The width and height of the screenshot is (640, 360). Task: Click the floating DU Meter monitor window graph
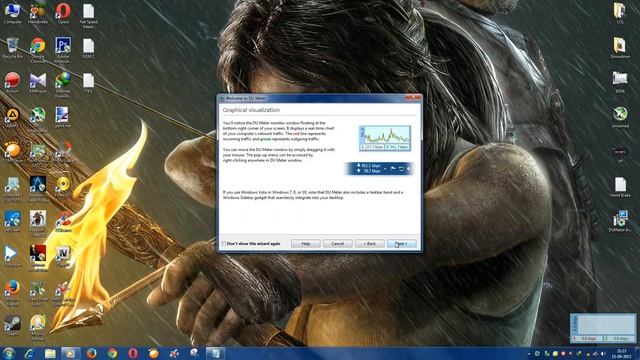[x=603, y=328]
